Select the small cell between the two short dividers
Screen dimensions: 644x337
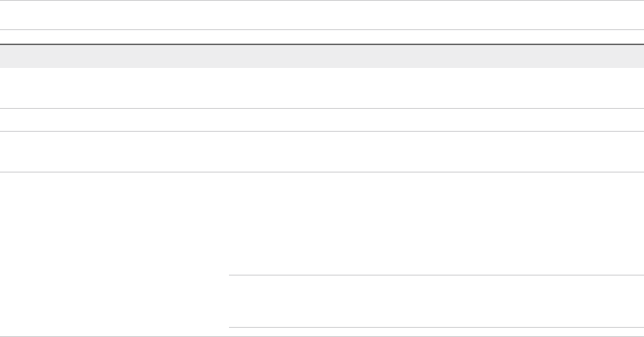435,301
